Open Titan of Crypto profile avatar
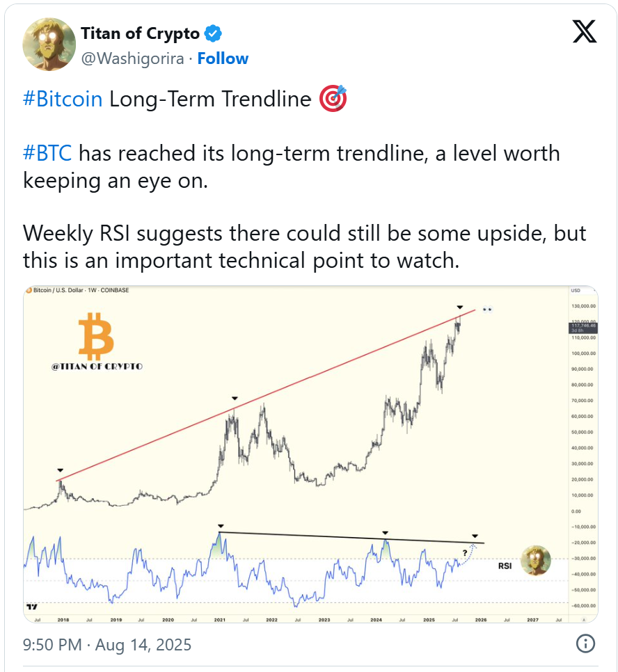 pyautogui.click(x=49, y=44)
